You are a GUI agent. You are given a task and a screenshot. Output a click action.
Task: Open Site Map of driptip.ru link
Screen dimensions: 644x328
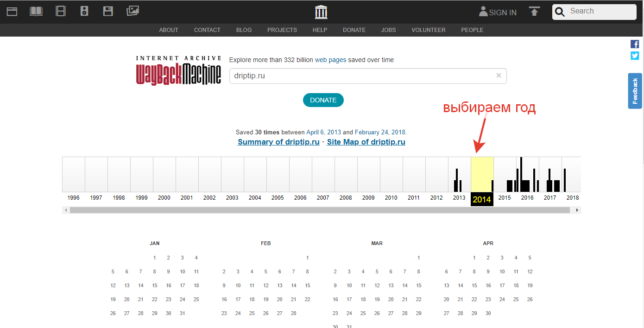click(366, 142)
